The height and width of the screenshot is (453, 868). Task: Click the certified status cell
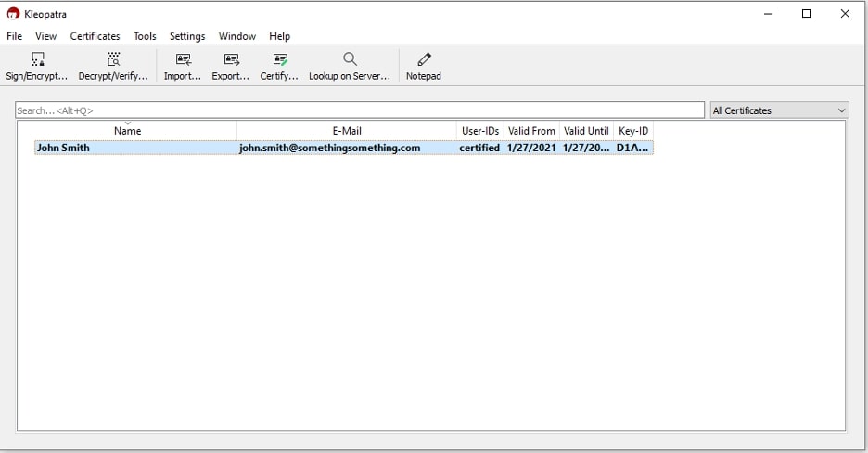pyautogui.click(x=479, y=148)
